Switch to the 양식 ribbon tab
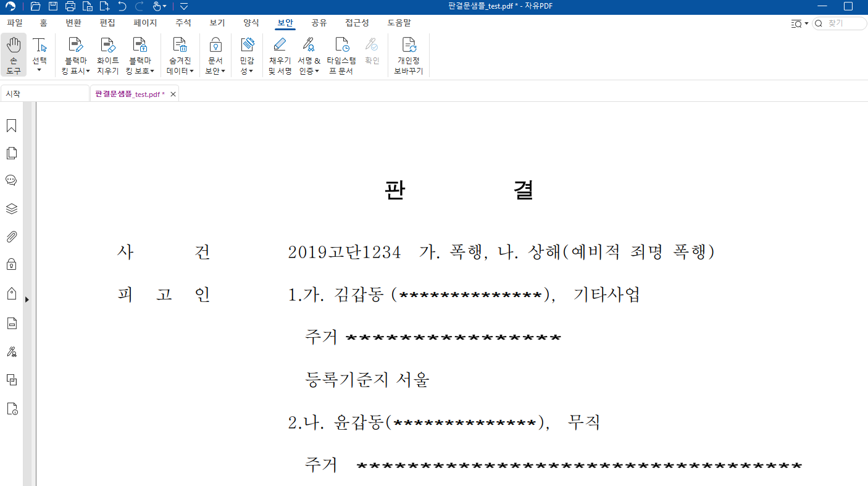Screen dimensions: 868x486 [x=251, y=23]
